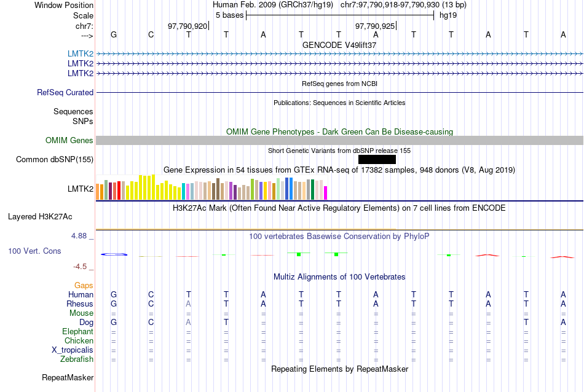
Task: Click the C base in the ruler row
Action: tap(151, 34)
